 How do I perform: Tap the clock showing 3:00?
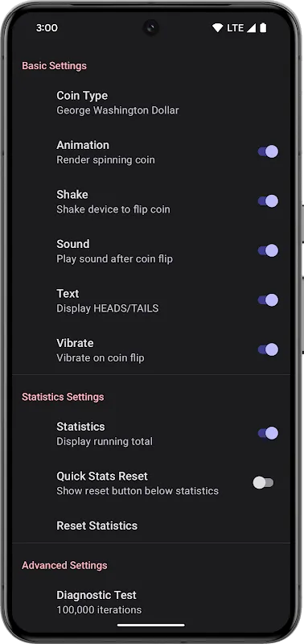click(x=47, y=28)
